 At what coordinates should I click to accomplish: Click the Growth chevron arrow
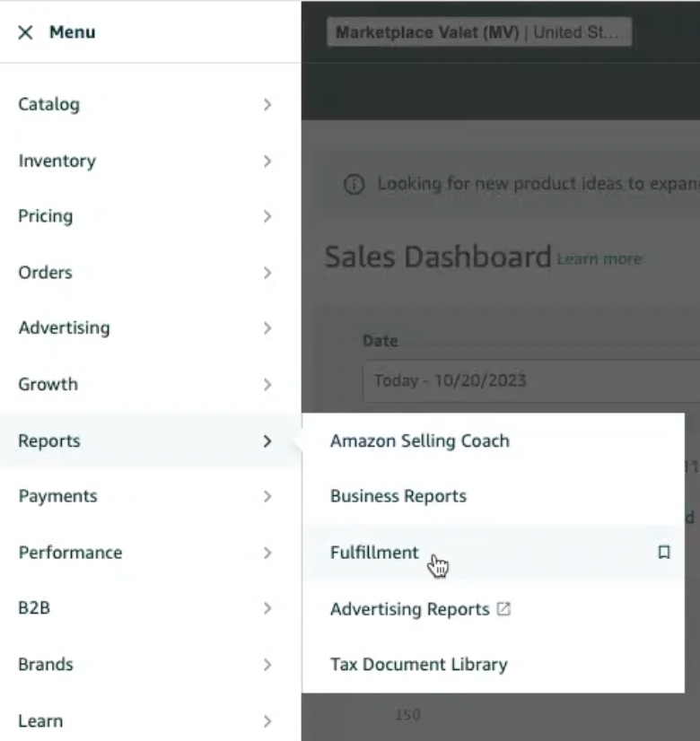[267, 385]
